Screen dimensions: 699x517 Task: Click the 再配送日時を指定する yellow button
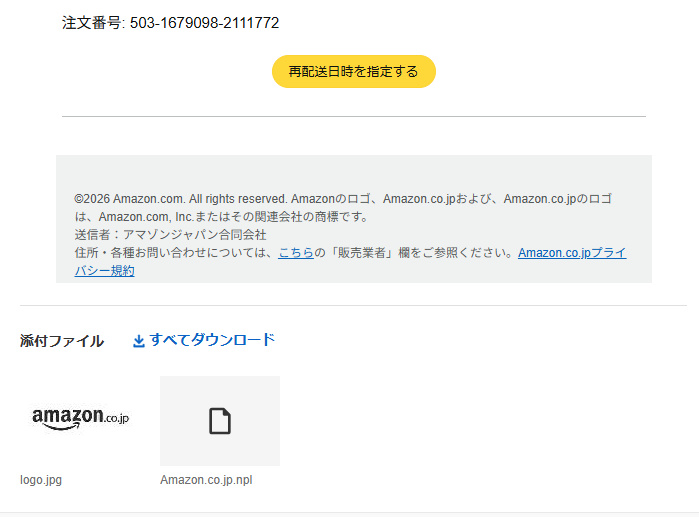pyautogui.click(x=354, y=71)
